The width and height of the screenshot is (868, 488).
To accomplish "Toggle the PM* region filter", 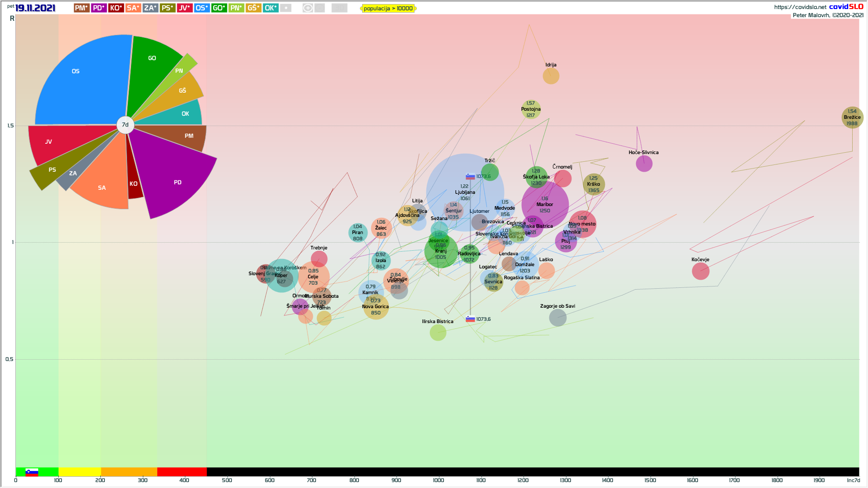I will pyautogui.click(x=81, y=8).
